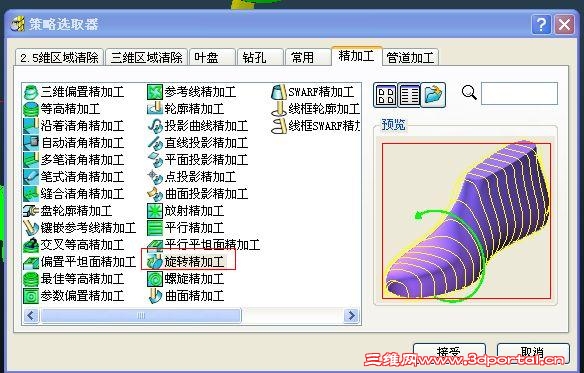Pick the 自动清角精加工 icon

[x=31, y=143]
